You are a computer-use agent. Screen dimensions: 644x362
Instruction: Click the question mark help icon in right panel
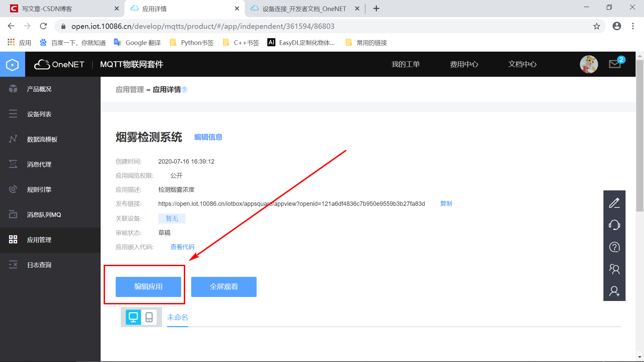[x=614, y=247]
